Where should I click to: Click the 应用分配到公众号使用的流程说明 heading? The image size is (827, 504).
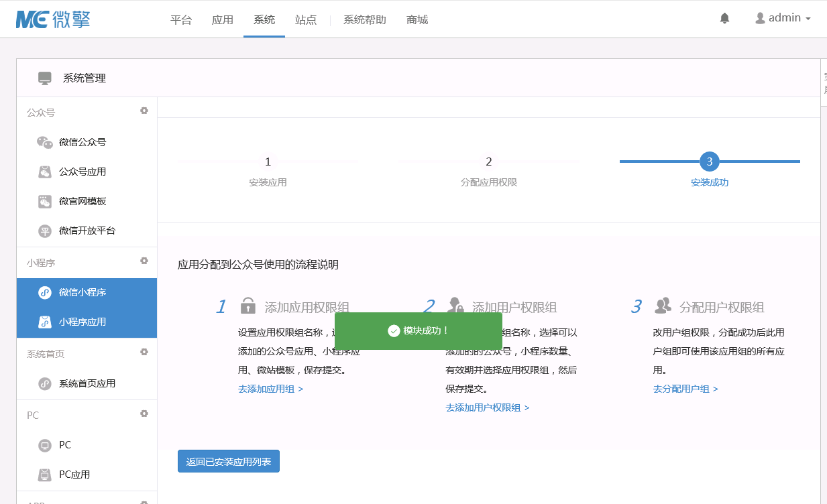258,265
